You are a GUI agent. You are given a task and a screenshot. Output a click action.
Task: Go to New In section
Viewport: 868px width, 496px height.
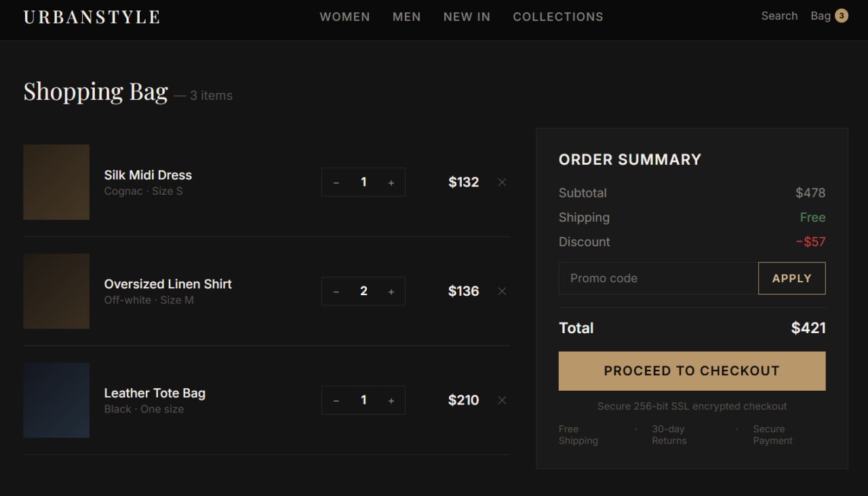(467, 17)
